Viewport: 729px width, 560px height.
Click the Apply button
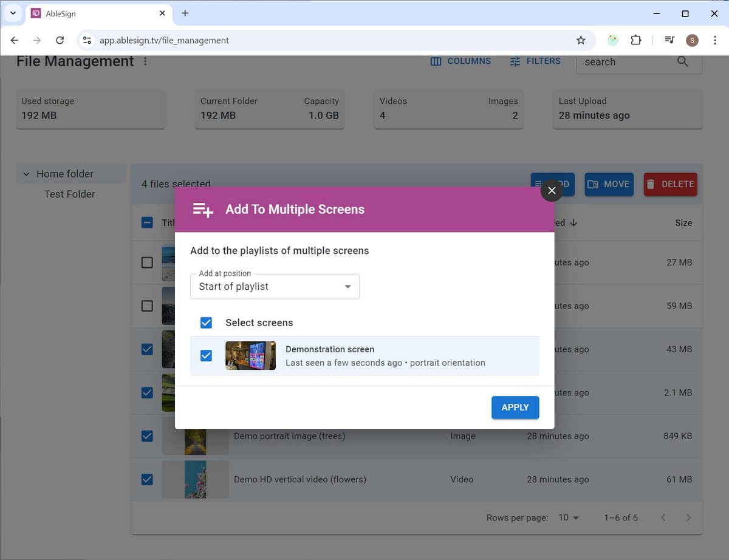pos(515,408)
